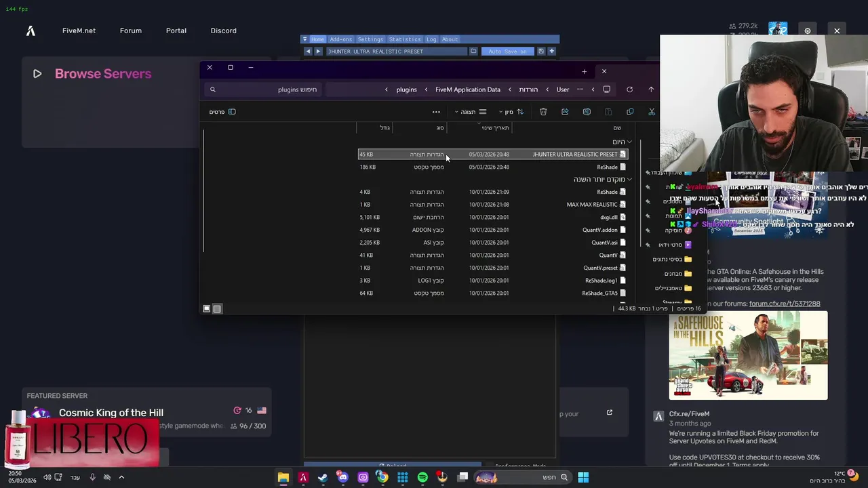Open Browse Servers in FiveM

[103, 74]
